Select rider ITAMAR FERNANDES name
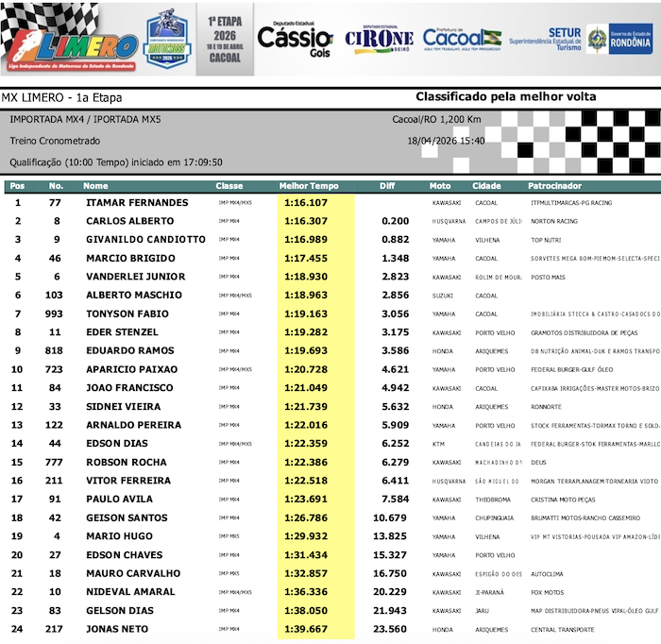The image size is (661, 644). pos(137,203)
